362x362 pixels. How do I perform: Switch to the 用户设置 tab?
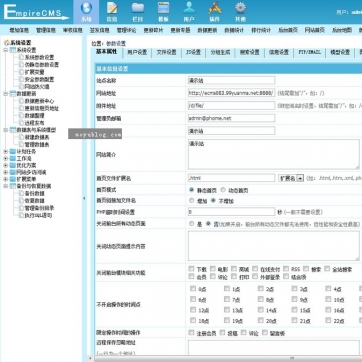coord(137,53)
